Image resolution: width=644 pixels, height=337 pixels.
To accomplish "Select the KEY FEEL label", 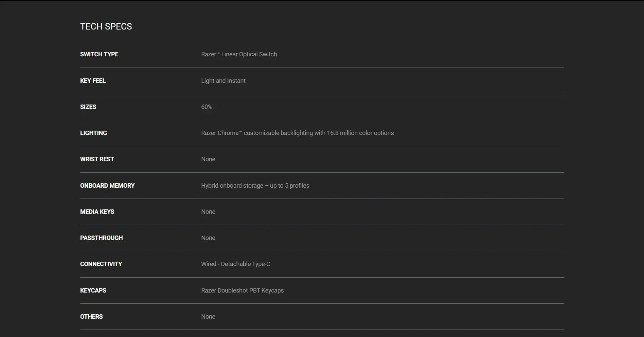I will tap(93, 81).
